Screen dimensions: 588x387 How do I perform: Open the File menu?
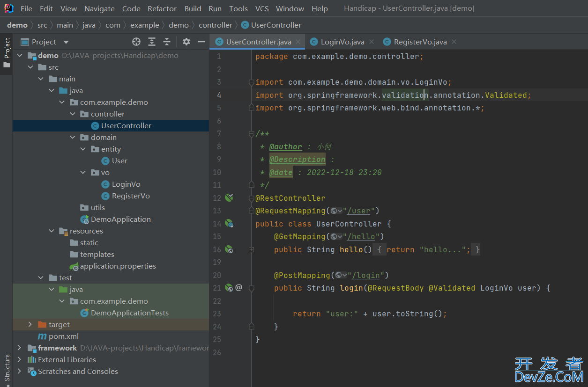[x=27, y=8]
